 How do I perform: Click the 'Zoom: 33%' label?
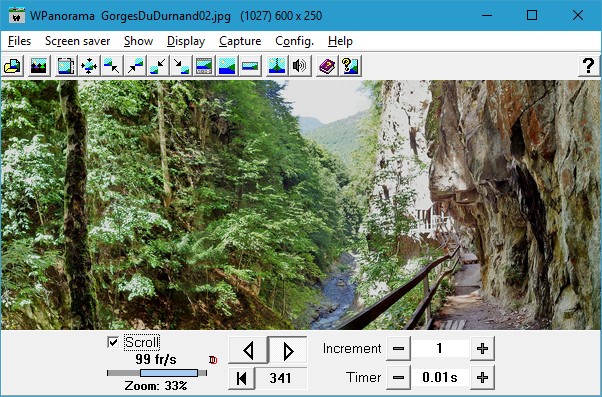[x=156, y=385]
